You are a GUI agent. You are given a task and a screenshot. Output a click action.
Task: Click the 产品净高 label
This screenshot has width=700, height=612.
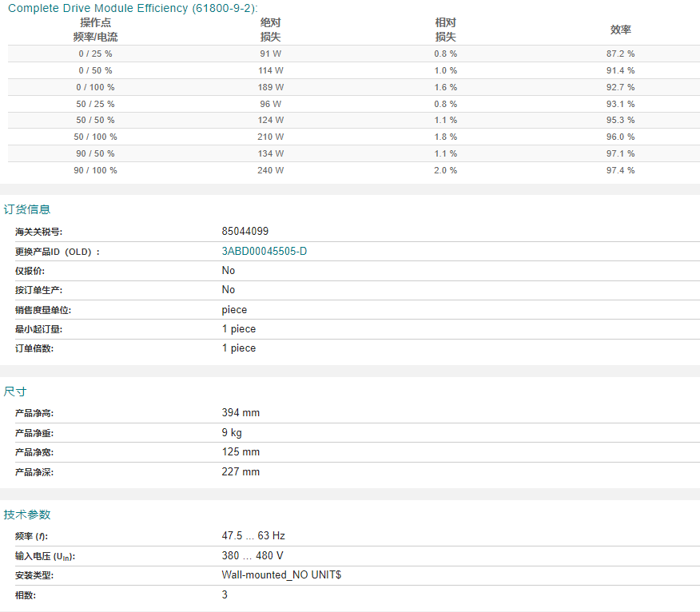(x=34, y=413)
